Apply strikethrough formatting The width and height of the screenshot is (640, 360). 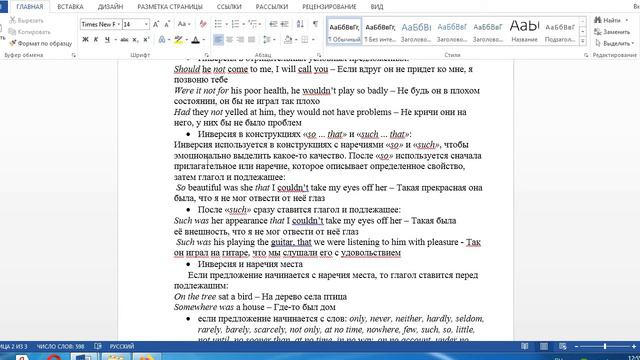[124, 40]
